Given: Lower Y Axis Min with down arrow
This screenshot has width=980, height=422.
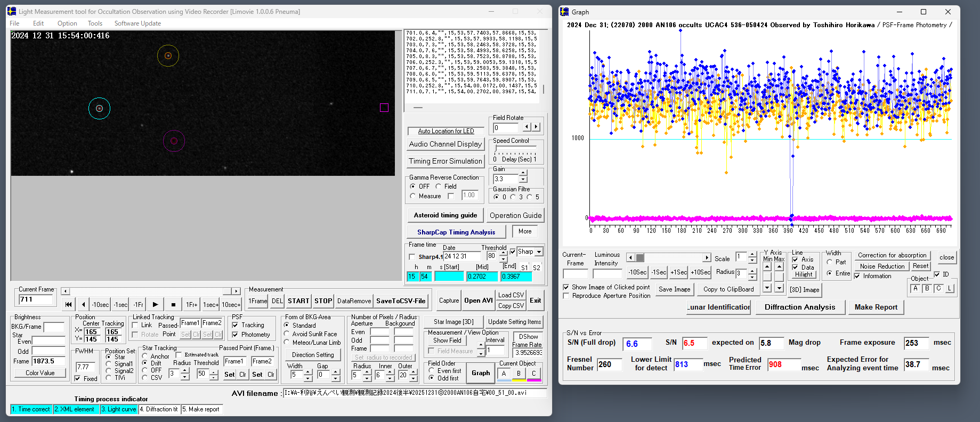Looking at the screenshot, I should 767,288.
